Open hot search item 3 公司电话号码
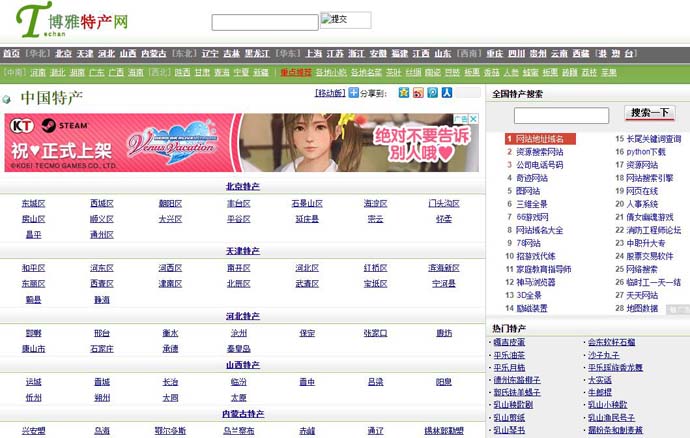The image size is (690, 438). pyautogui.click(x=540, y=165)
